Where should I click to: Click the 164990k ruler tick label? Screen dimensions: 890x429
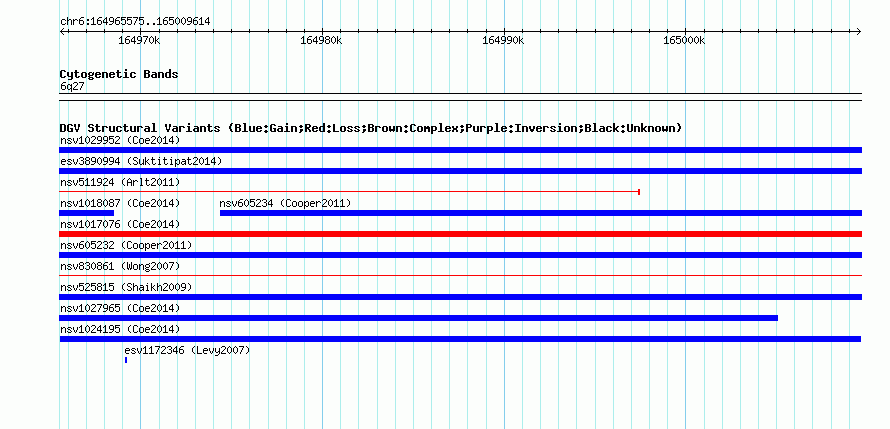pos(503,40)
